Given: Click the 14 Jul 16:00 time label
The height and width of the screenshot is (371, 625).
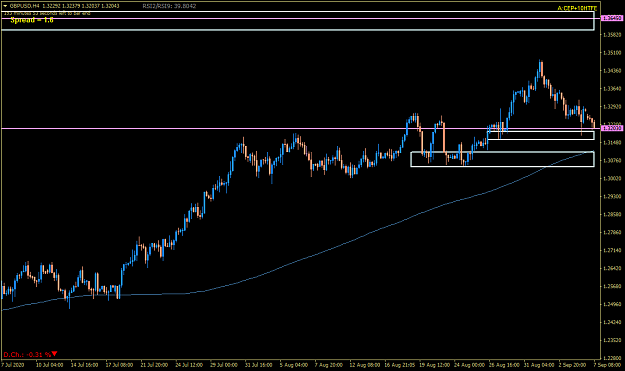Looking at the screenshot, I should (x=85, y=365).
